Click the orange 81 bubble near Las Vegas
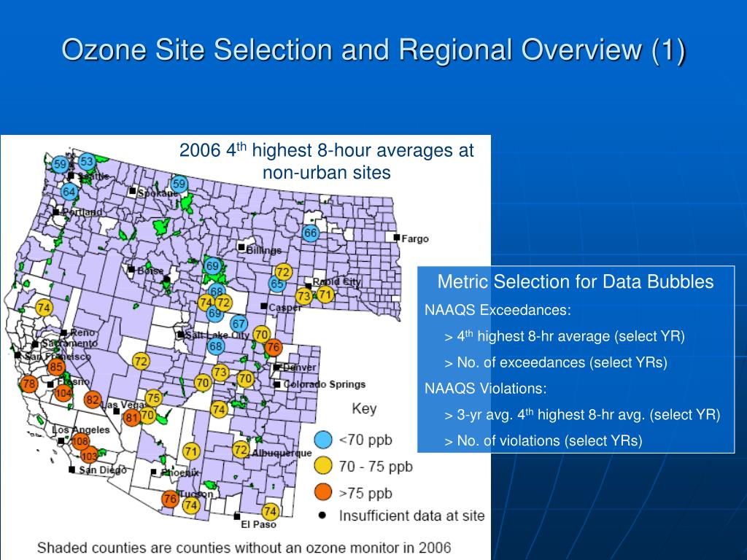747x560 pixels. tap(131, 418)
